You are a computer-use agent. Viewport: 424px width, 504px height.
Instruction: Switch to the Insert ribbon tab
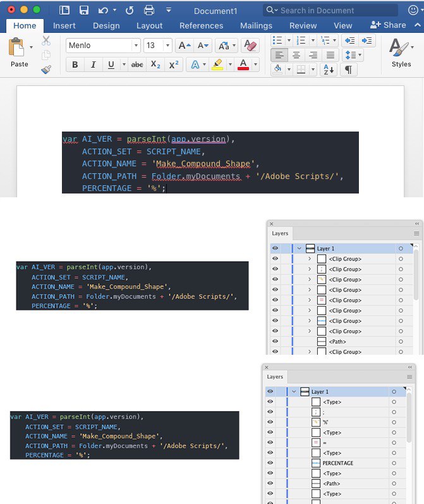[64, 25]
